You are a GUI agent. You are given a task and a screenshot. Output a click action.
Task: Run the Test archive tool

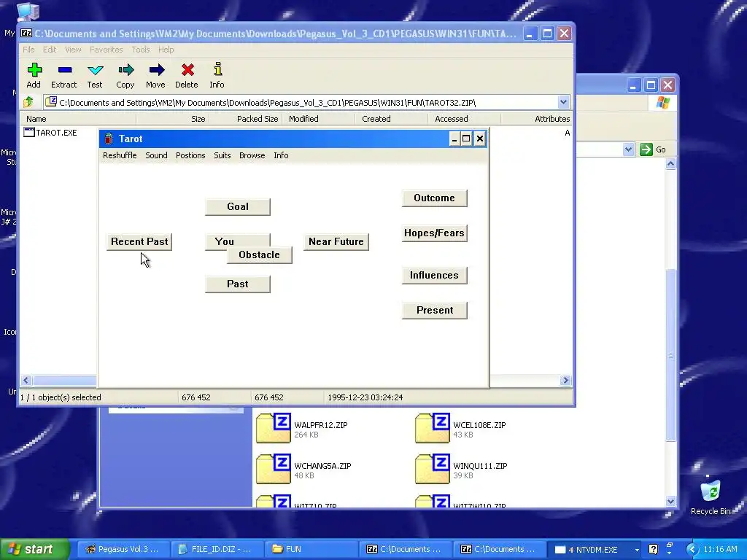(96, 71)
